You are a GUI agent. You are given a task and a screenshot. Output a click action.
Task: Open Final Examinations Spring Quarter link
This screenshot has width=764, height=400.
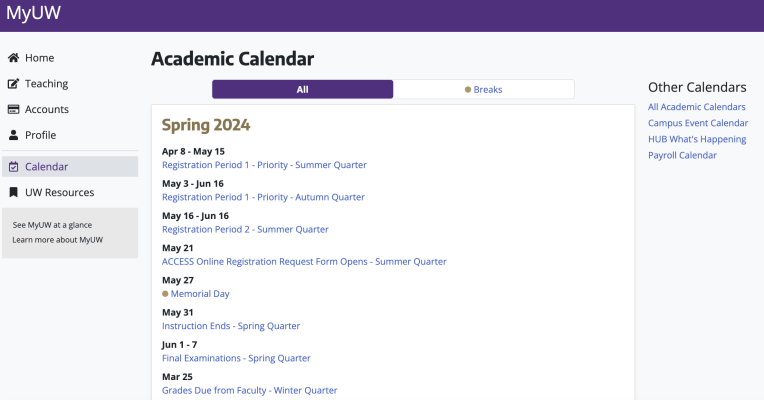click(x=236, y=358)
